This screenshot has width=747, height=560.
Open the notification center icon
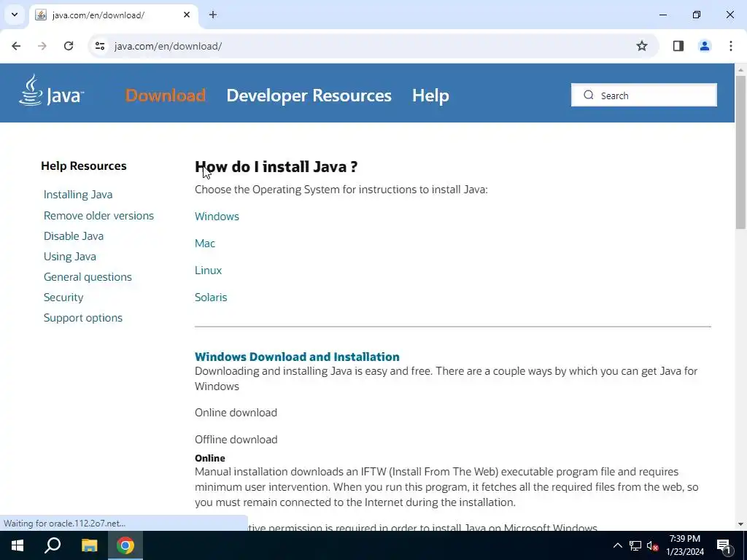[724, 545]
